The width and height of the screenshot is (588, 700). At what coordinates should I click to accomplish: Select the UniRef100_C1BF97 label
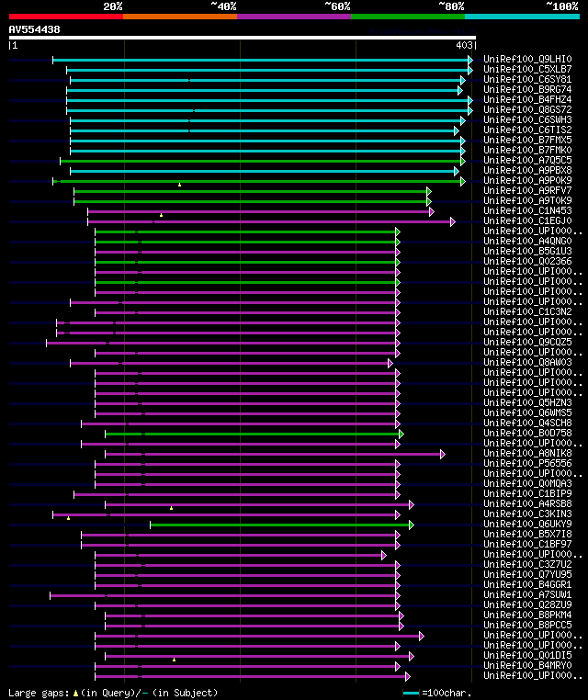coord(527,544)
